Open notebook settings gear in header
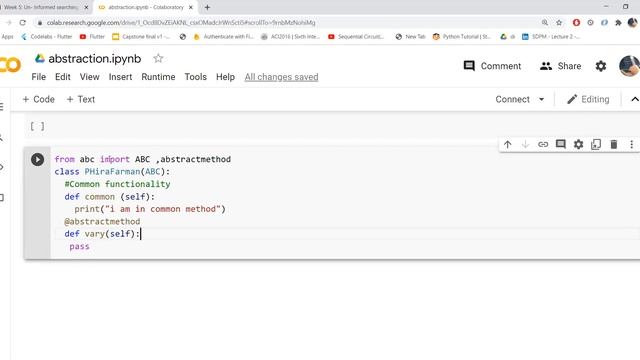This screenshot has width=640, height=360. (x=601, y=66)
